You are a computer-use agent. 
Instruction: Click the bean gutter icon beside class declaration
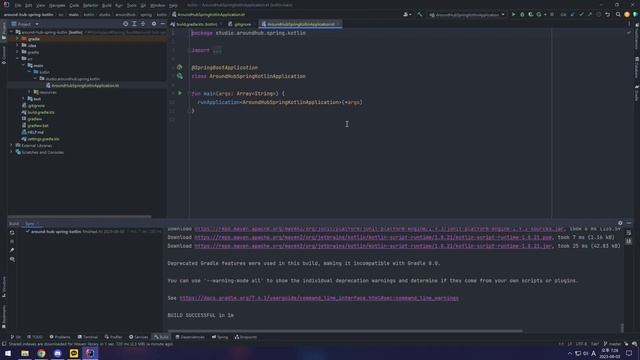(x=180, y=76)
